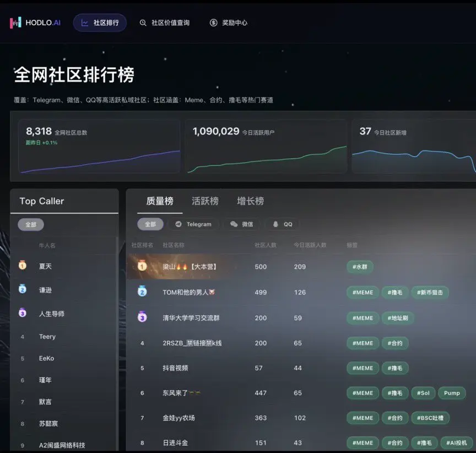Click the Top Caller list scrollbar
This screenshot has width=476, height=453.
(x=117, y=343)
